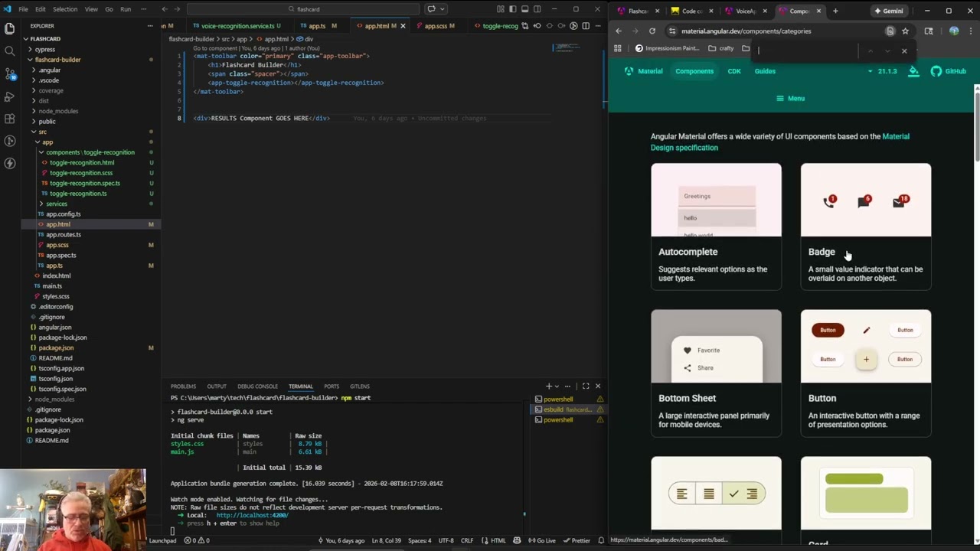Switch to voice-recognition.service.ts editor tab

(237, 26)
